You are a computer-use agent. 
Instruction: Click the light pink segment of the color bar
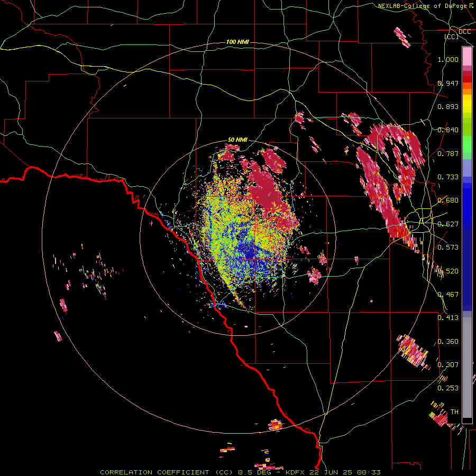(x=467, y=56)
